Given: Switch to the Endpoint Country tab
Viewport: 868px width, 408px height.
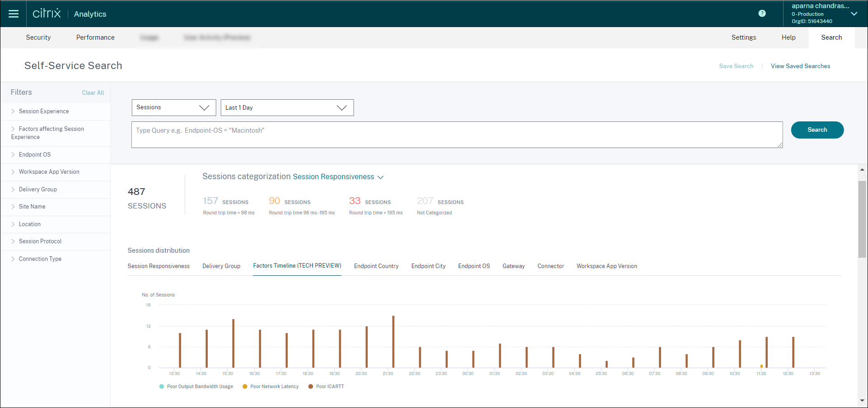Looking at the screenshot, I should click(376, 266).
